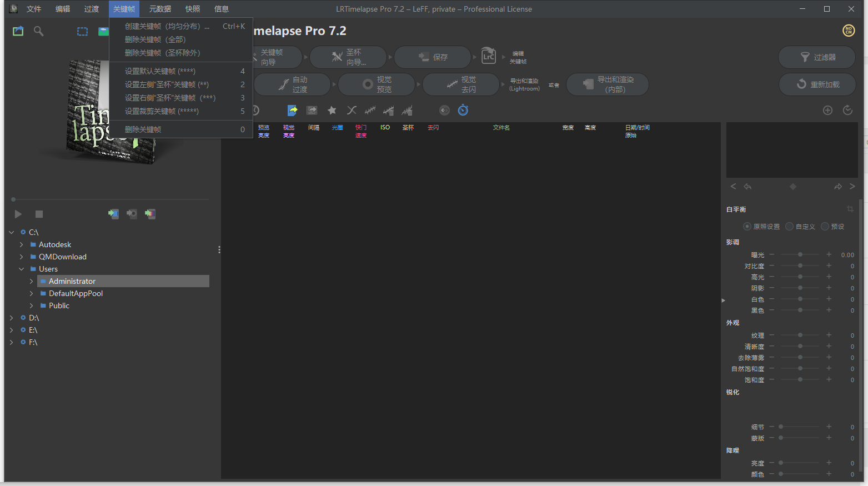Click the first import arrow icon below player
Image resolution: width=868 pixels, height=486 pixels.
113,214
